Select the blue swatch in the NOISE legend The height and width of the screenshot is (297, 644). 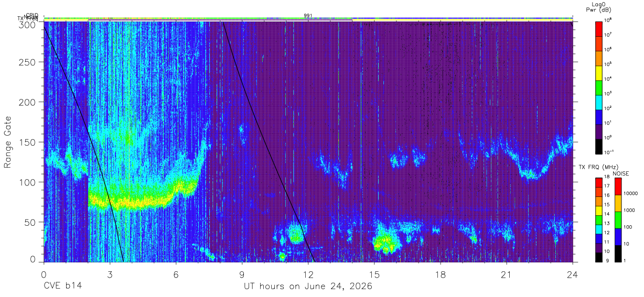pyautogui.click(x=618, y=236)
